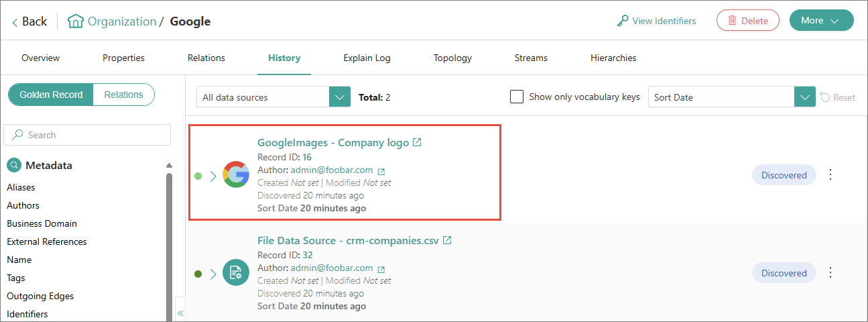Image resolution: width=868 pixels, height=322 pixels.
Task: Click the light green dot of GoogleImages record
Action: click(198, 176)
